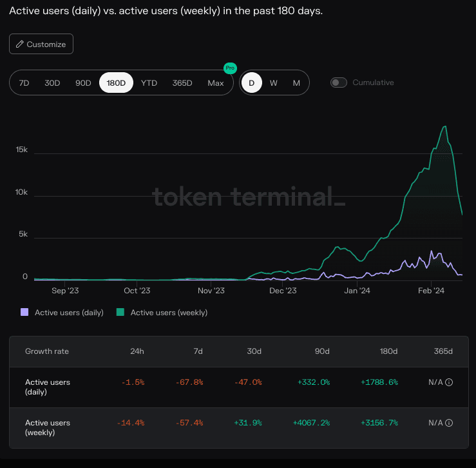The image size is (476, 468).
Task: Select daily granularity D button
Action: click(252, 83)
